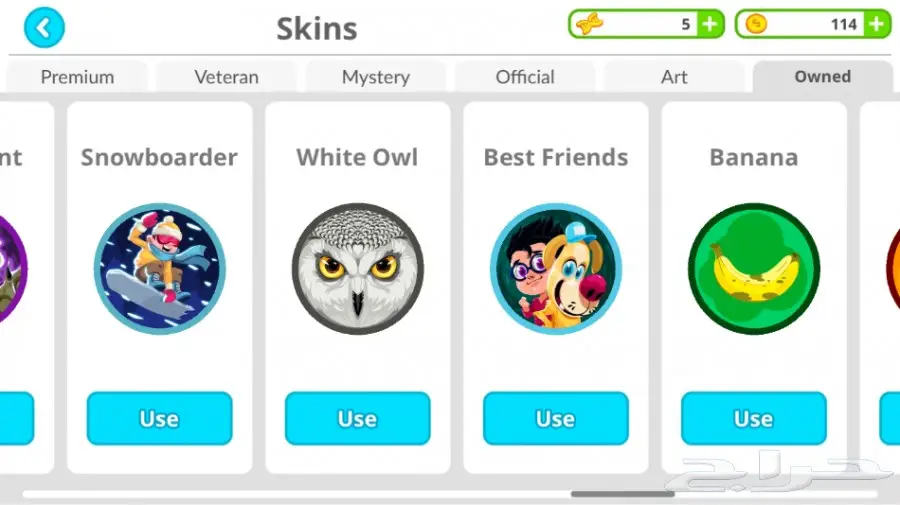Use the Snowboarder skin
Image resolution: width=900 pixels, height=505 pixels.
[x=160, y=418]
